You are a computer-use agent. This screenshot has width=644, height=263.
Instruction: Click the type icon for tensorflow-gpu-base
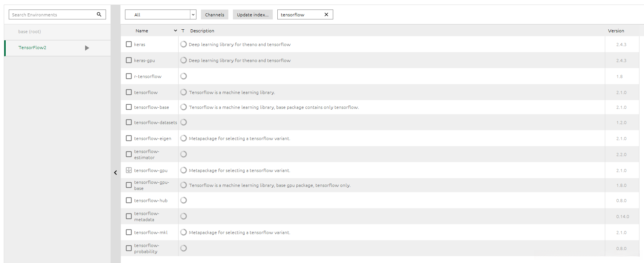[184, 185]
